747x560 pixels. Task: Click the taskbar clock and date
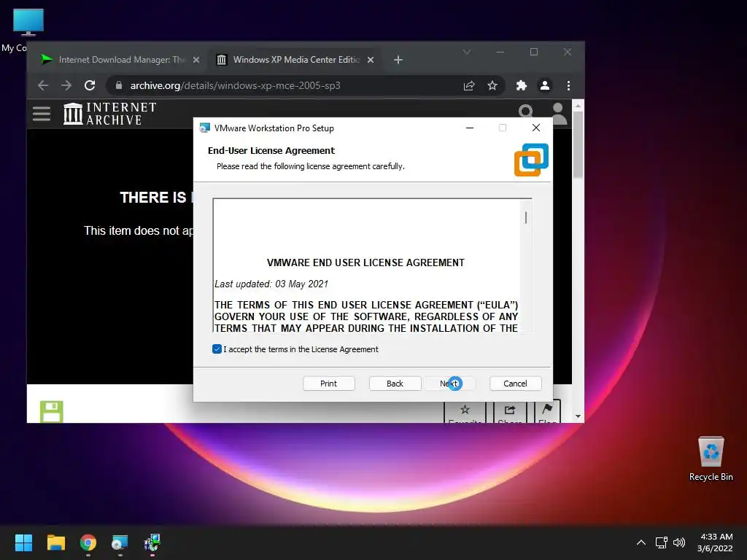tap(715, 542)
